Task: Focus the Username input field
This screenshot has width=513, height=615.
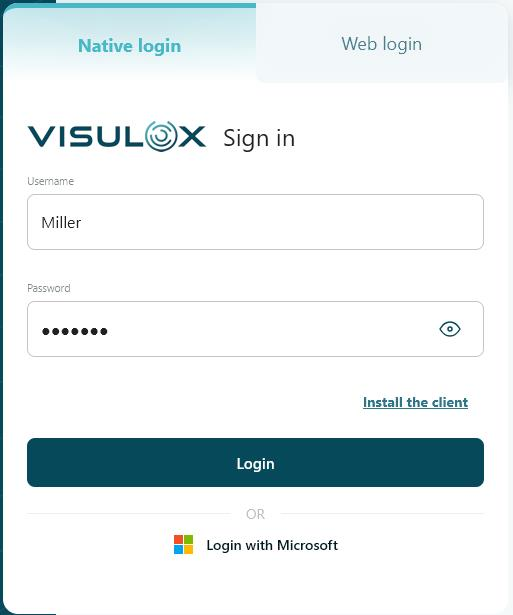Action: click(x=255, y=222)
